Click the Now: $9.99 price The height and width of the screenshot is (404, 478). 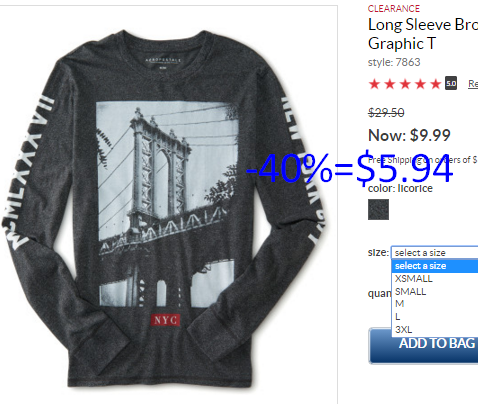point(409,135)
